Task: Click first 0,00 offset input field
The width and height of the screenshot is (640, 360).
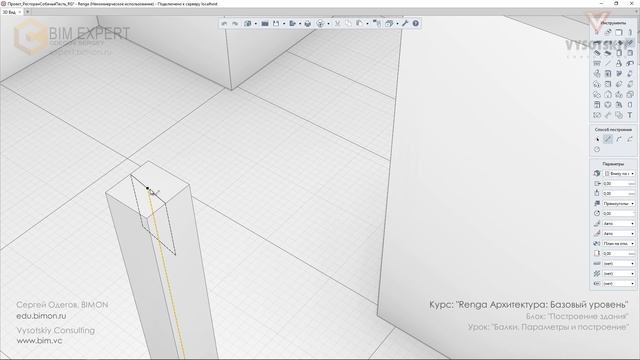Action: [x=619, y=183]
